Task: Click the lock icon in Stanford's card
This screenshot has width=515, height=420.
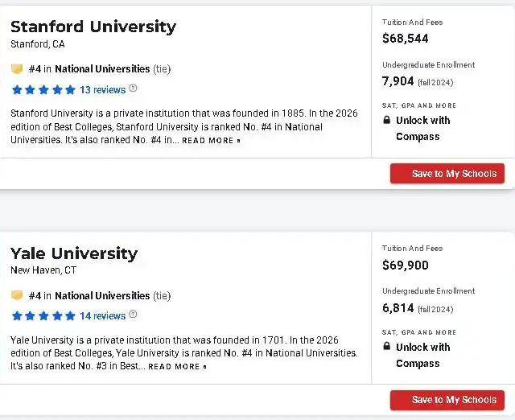Action: pyautogui.click(x=387, y=121)
